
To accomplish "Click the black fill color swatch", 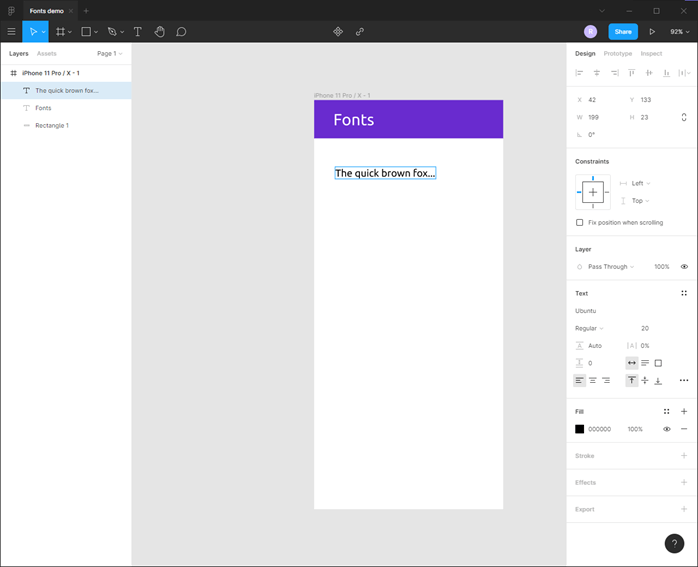I will (x=579, y=429).
